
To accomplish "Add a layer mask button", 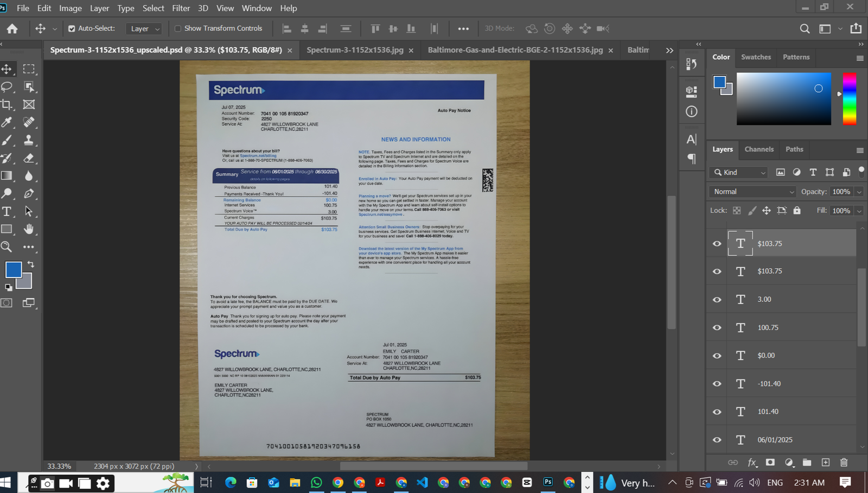I will coord(770,463).
